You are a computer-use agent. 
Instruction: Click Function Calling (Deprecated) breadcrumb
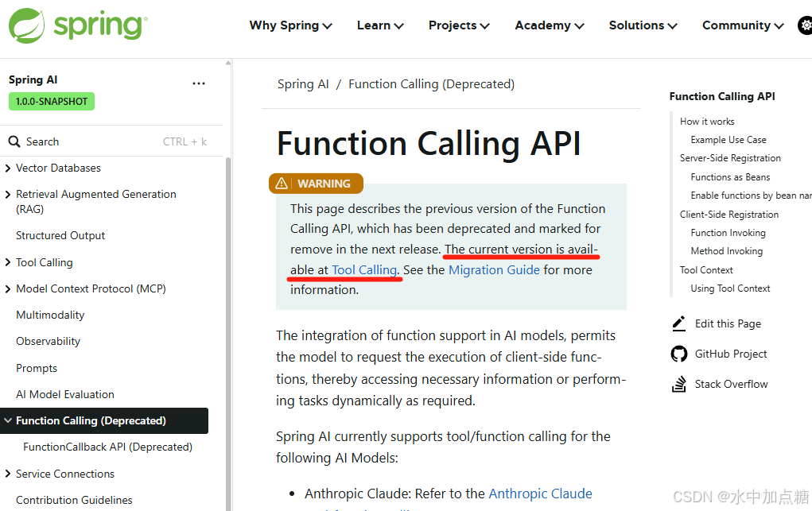click(431, 84)
